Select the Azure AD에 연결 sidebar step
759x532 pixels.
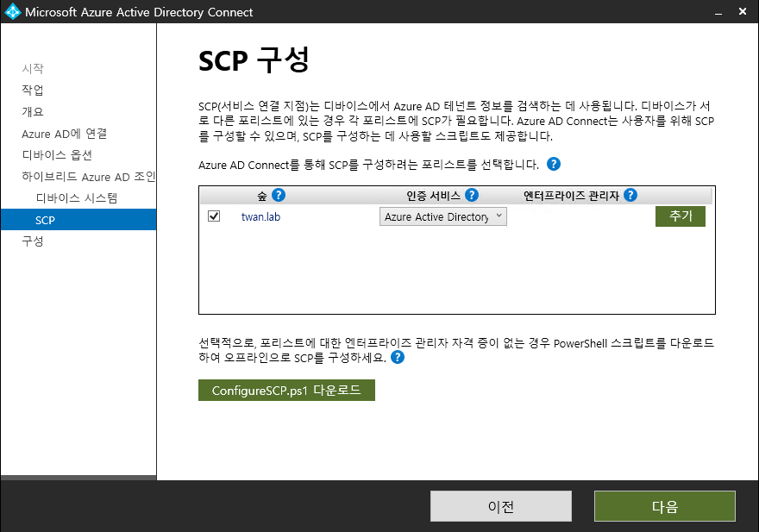64,134
